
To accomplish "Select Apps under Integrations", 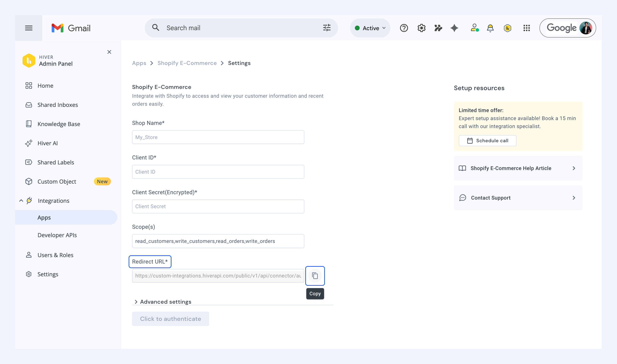I will [x=66, y=217].
